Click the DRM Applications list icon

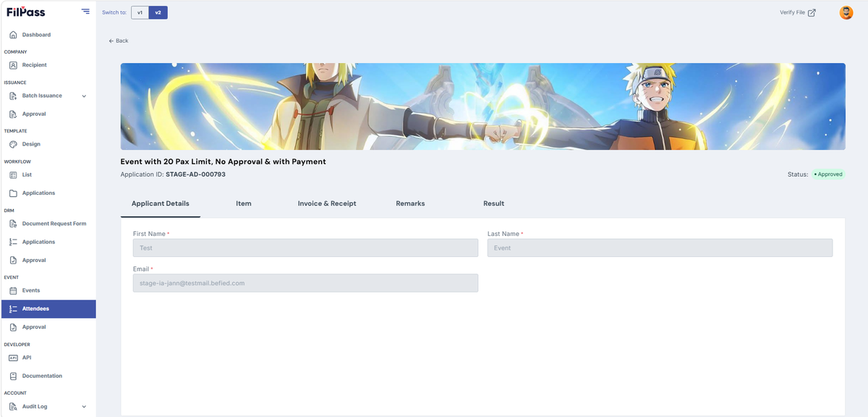(x=13, y=242)
